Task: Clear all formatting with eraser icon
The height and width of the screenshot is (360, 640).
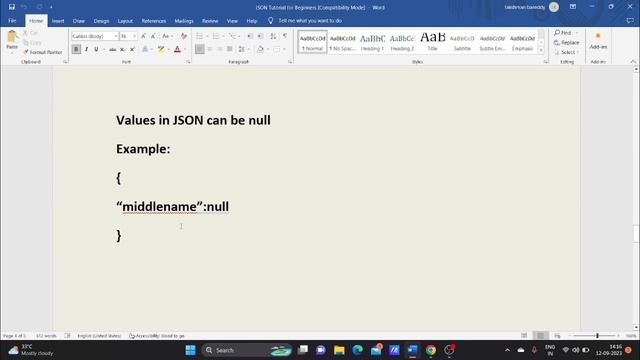Action: [184, 36]
